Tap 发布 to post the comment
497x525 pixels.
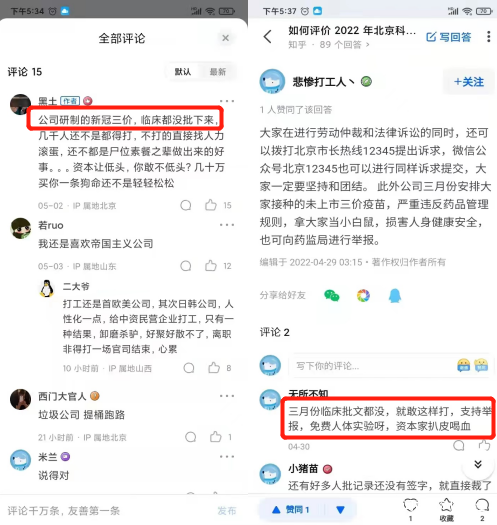227,510
